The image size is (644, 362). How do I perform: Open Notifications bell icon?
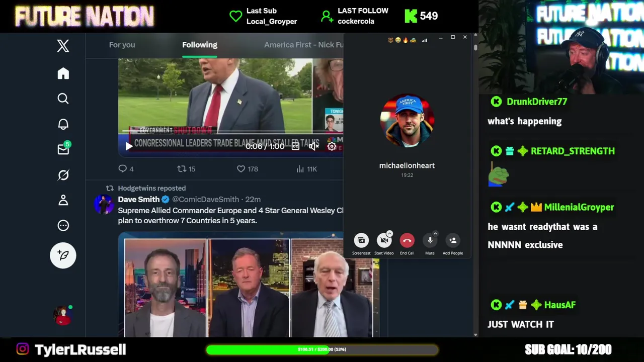click(63, 124)
